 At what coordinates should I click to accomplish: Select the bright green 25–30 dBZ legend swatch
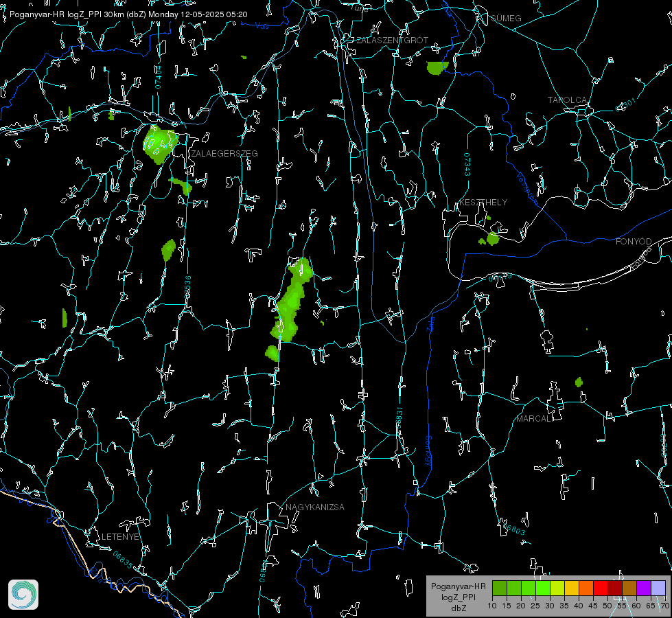click(543, 588)
